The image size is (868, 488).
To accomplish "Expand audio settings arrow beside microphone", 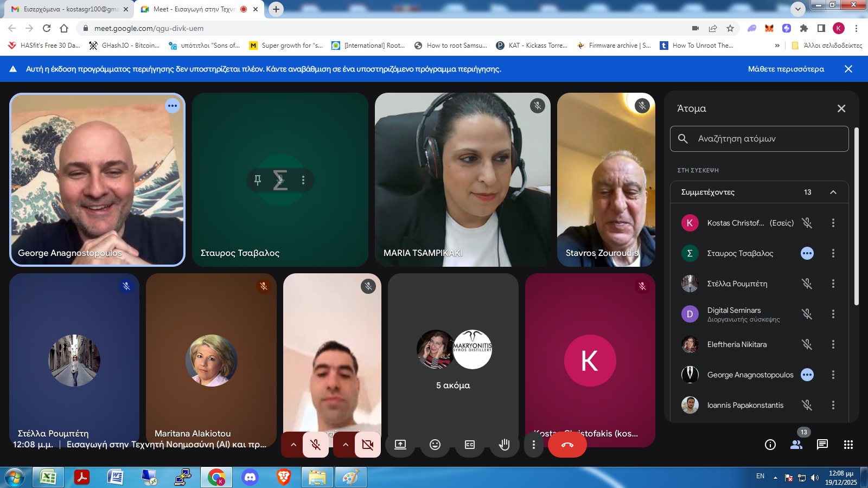I will pyautogui.click(x=293, y=445).
